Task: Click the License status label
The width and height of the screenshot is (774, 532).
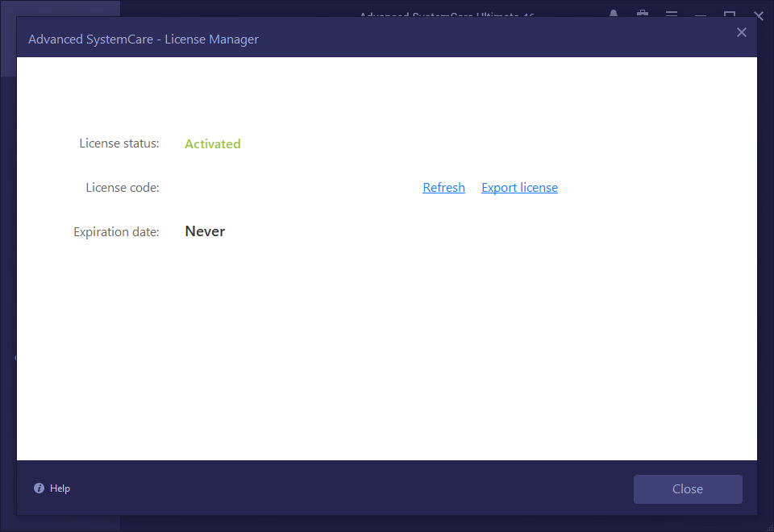Action: 119,143
